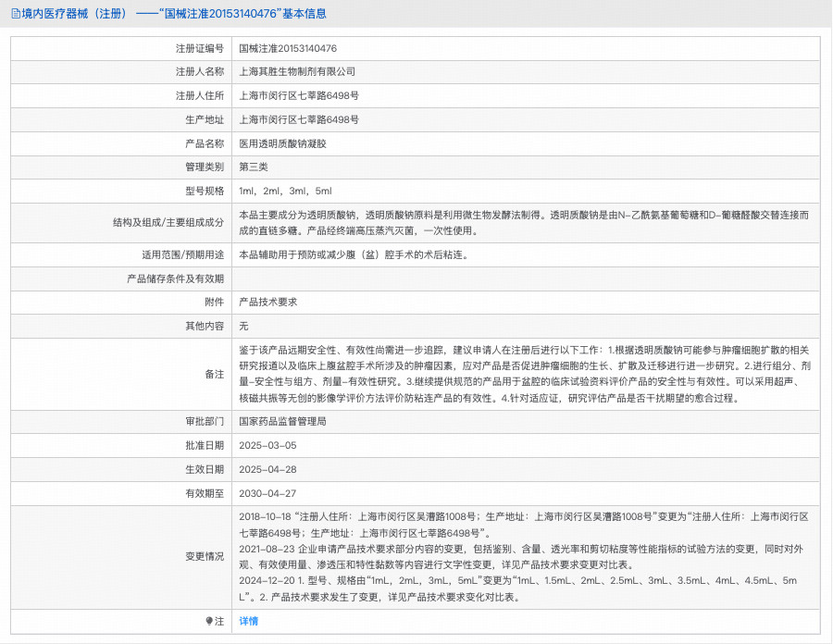Screen dimensions: 833x644
Task: Click the 备注 row label
Action: [214, 374]
